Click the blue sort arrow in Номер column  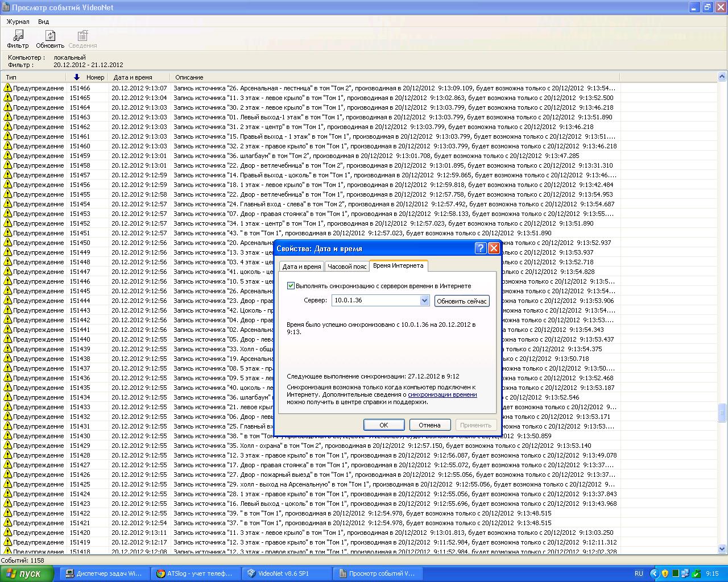click(x=77, y=77)
